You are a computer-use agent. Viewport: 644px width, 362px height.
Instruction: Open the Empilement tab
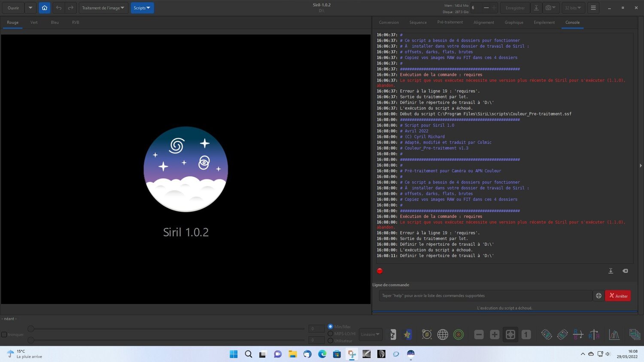click(x=544, y=22)
